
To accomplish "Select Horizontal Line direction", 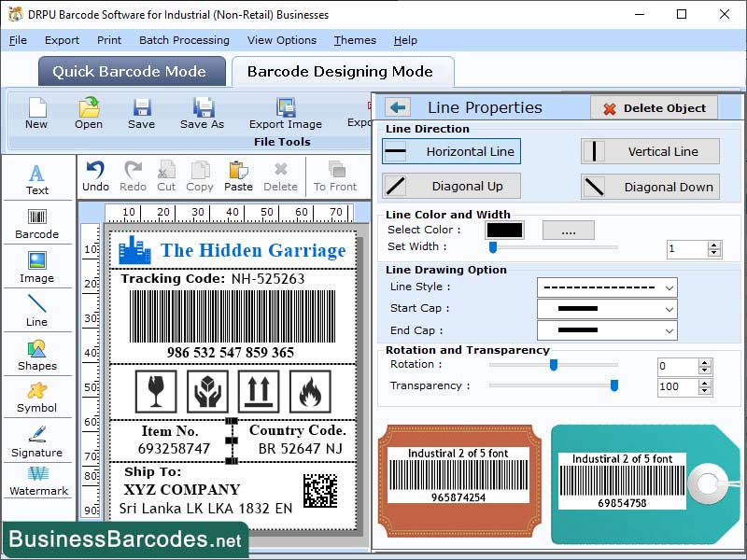I will pyautogui.click(x=450, y=151).
